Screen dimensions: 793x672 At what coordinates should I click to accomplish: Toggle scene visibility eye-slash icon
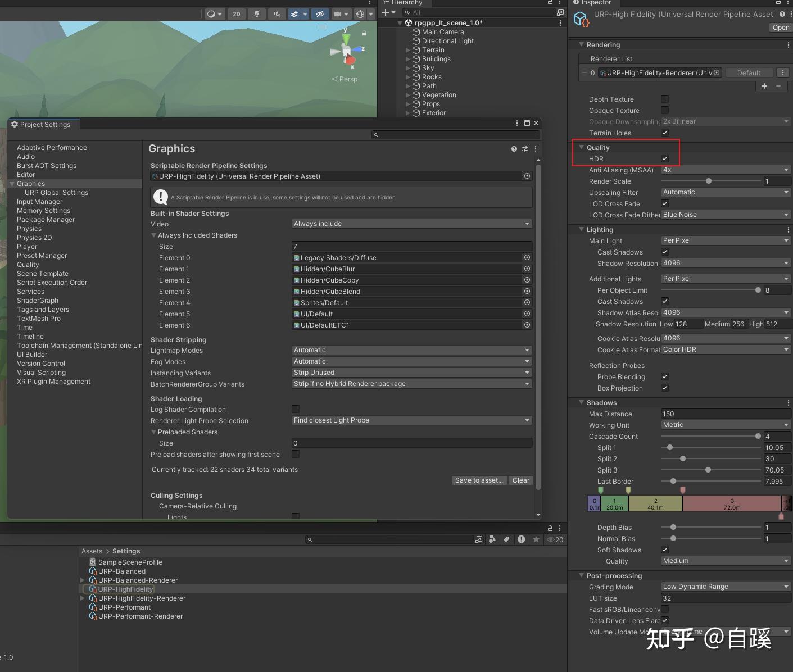(320, 14)
